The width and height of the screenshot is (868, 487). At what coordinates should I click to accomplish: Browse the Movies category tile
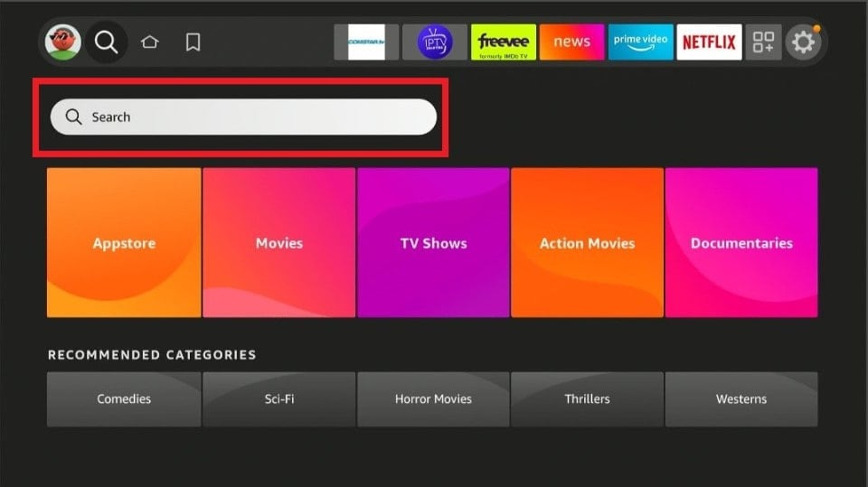pyautogui.click(x=279, y=243)
